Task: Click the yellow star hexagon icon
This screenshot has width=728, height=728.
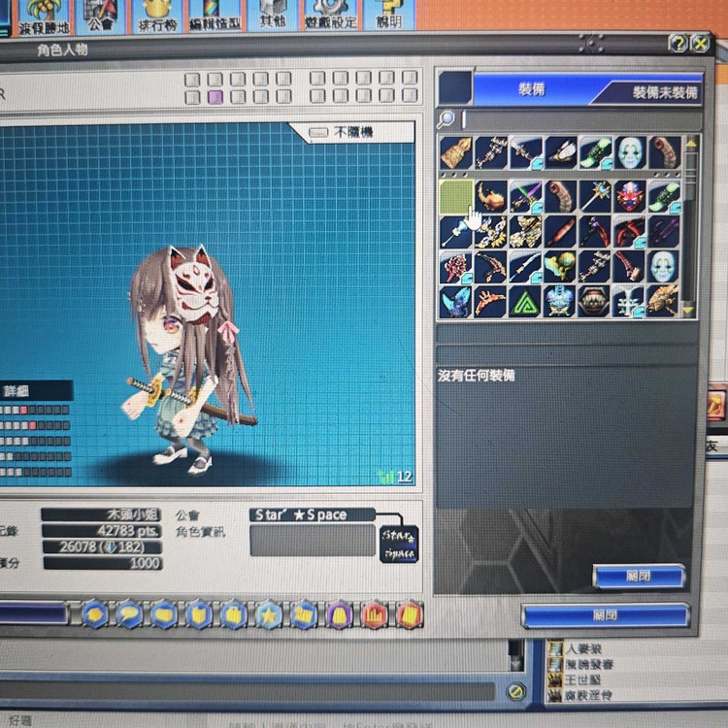Action: (x=269, y=614)
